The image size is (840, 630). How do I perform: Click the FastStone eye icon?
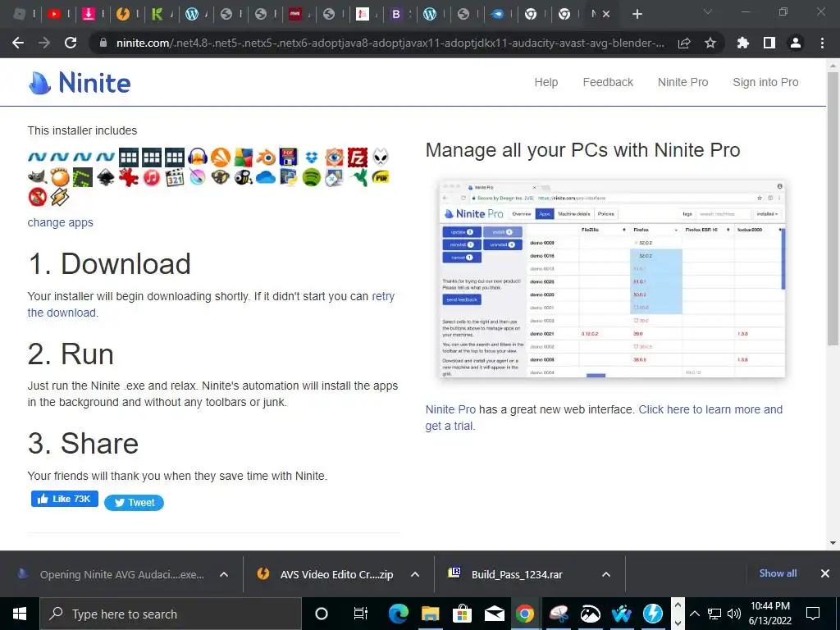pos(335,157)
